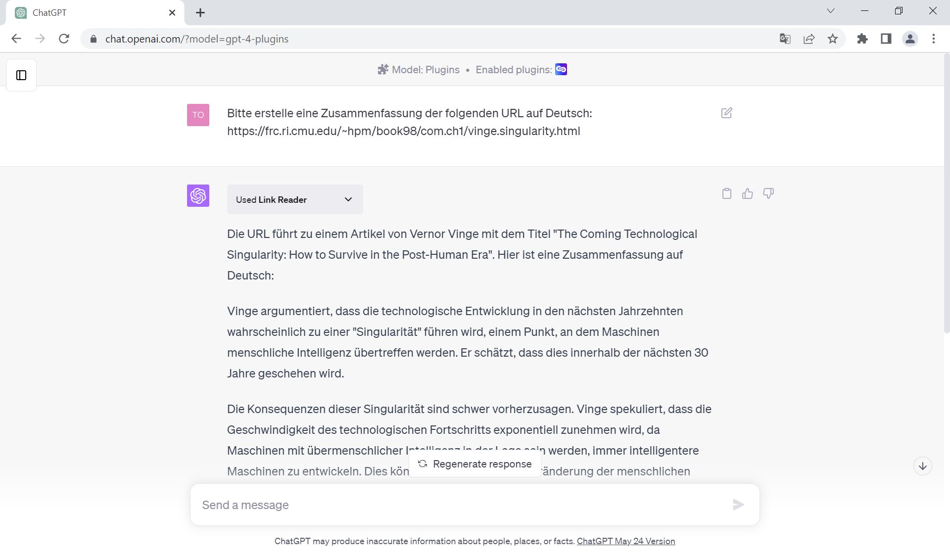Give thumbs up to the response
The image size is (950, 560).
747,193
